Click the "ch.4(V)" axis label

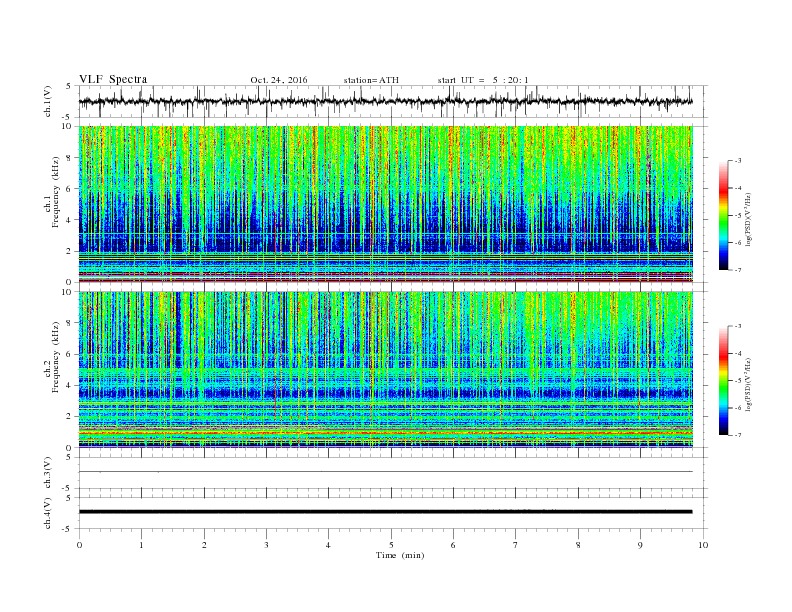[48, 513]
